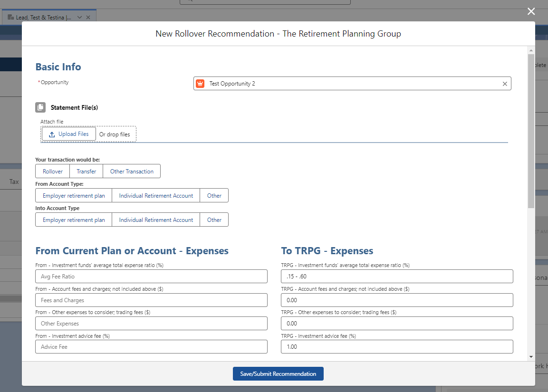Click the Statement File(s) document icon
The width and height of the screenshot is (548, 392).
coord(40,107)
